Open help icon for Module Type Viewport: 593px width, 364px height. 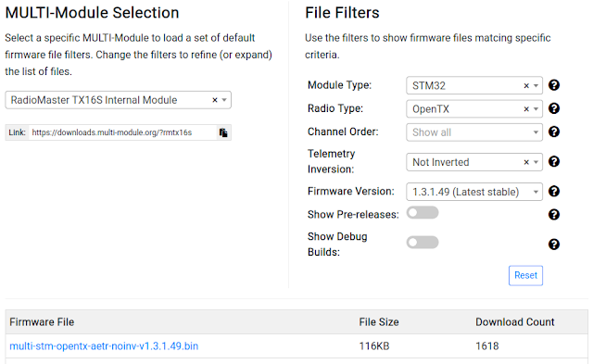pyautogui.click(x=554, y=85)
